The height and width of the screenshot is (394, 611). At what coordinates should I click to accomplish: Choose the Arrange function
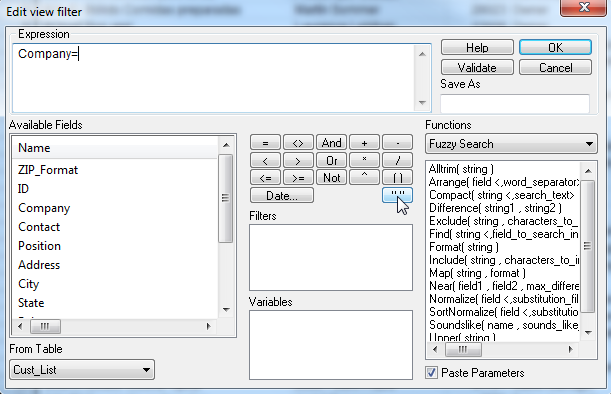(503, 182)
